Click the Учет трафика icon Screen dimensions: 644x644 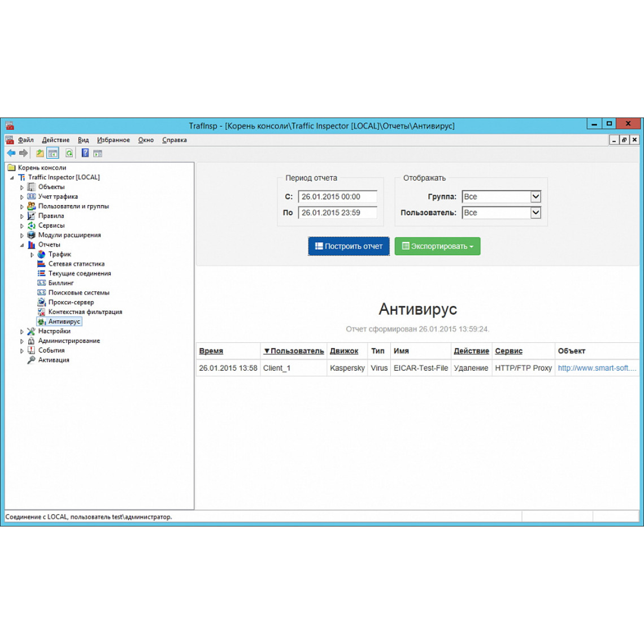click(32, 197)
